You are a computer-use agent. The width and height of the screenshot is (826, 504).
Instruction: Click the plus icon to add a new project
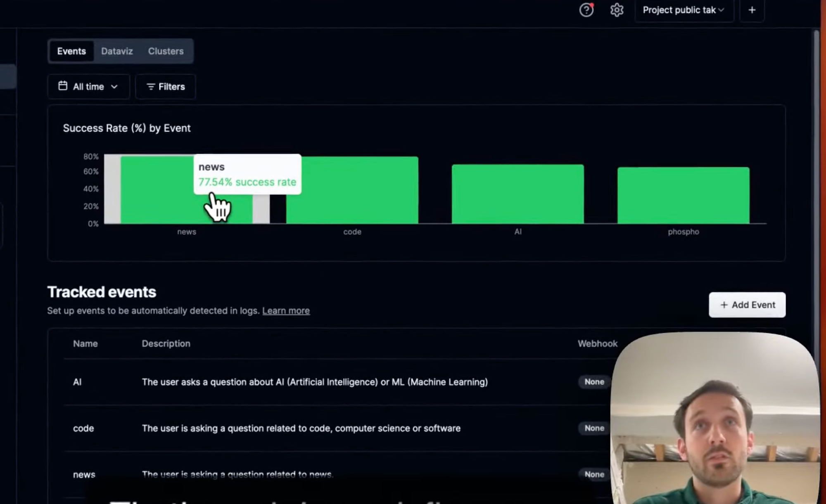752,10
